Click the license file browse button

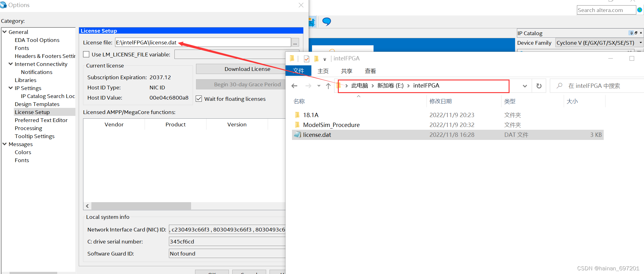point(295,43)
